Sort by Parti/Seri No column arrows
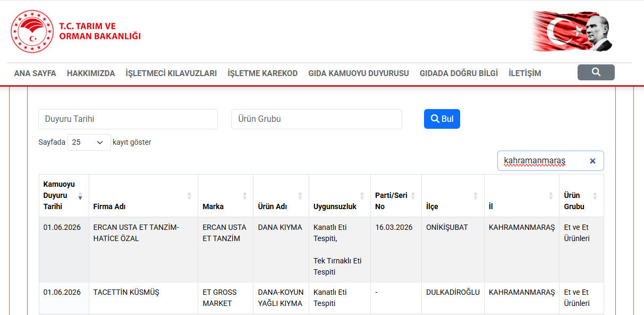Viewport: 644px width, 315px height. tap(413, 196)
